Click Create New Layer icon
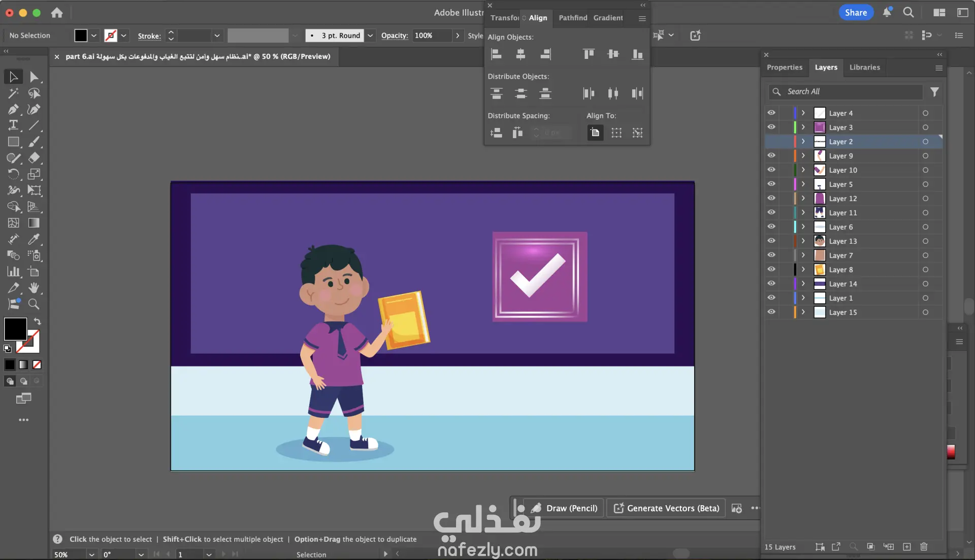 pyautogui.click(x=906, y=547)
